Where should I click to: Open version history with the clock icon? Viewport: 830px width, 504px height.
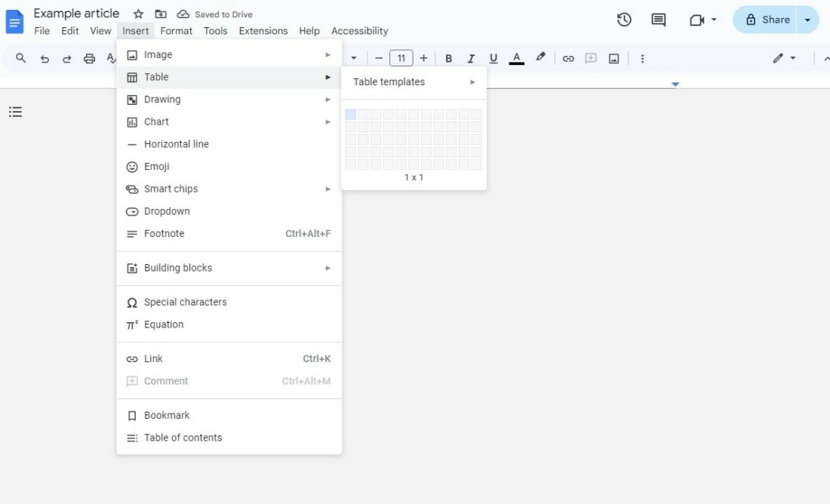point(624,20)
